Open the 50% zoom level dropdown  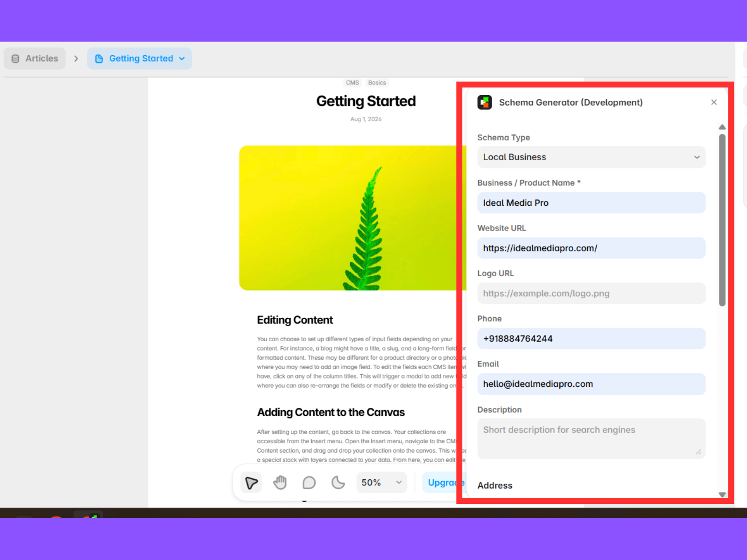click(x=381, y=483)
